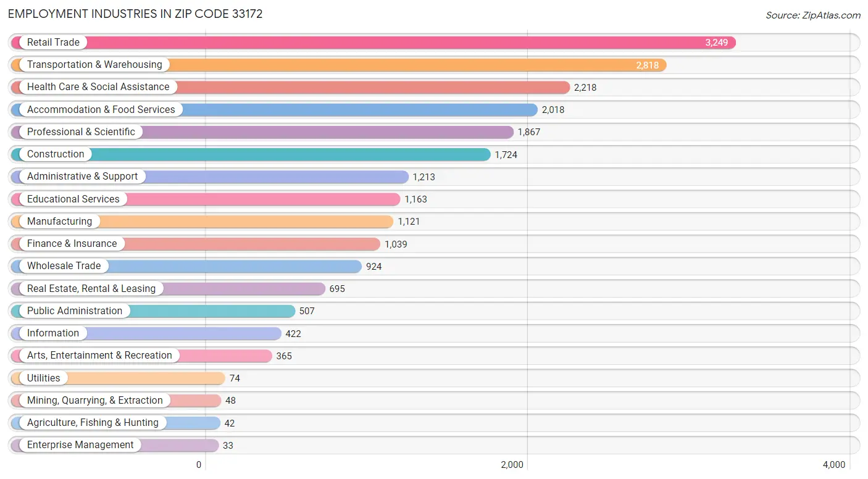Select the Wholesale Trade label

point(64,266)
